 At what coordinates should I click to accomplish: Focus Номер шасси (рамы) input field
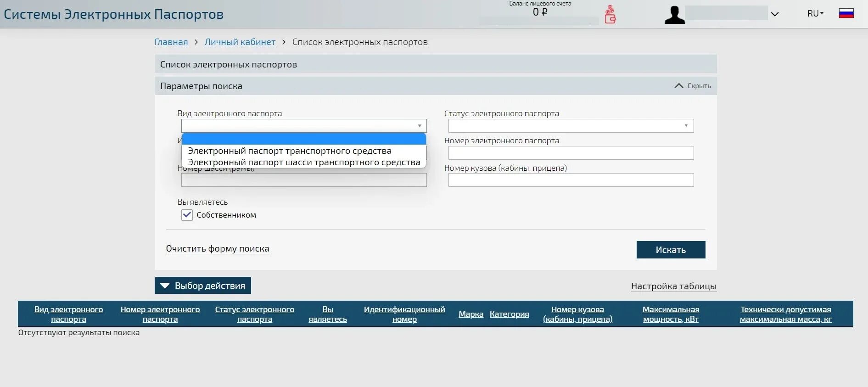304,180
